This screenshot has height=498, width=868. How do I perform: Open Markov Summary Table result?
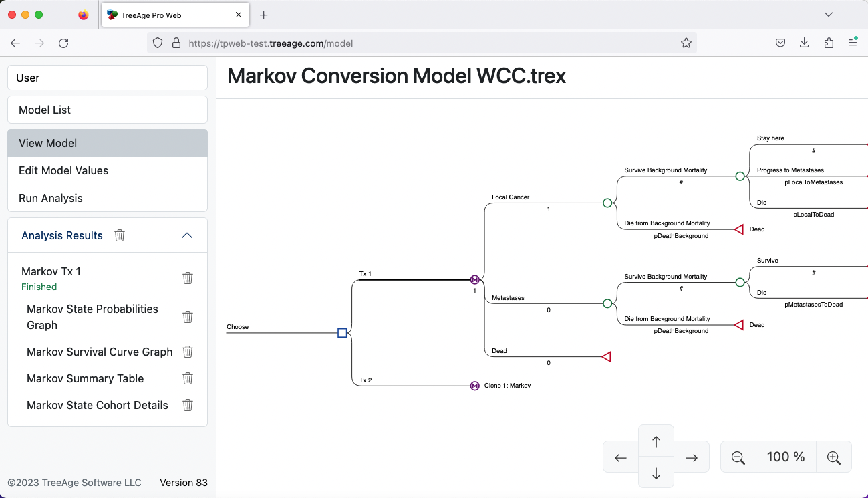click(86, 378)
